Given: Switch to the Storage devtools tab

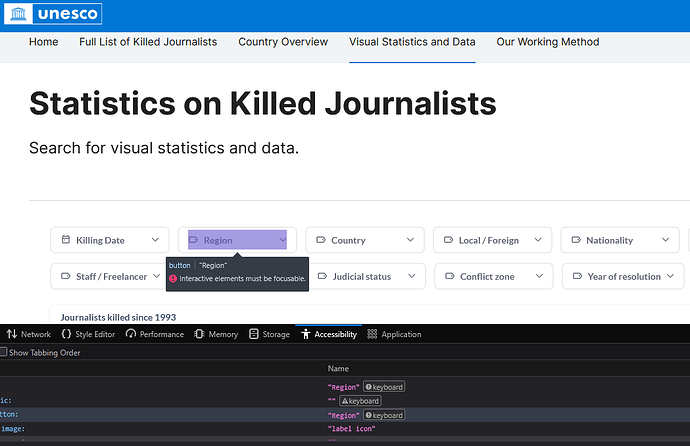Looking at the screenshot, I should pos(269,334).
